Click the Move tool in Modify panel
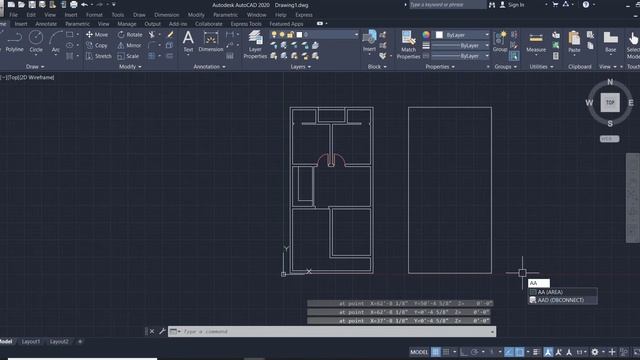The image size is (640, 360). [x=97, y=35]
